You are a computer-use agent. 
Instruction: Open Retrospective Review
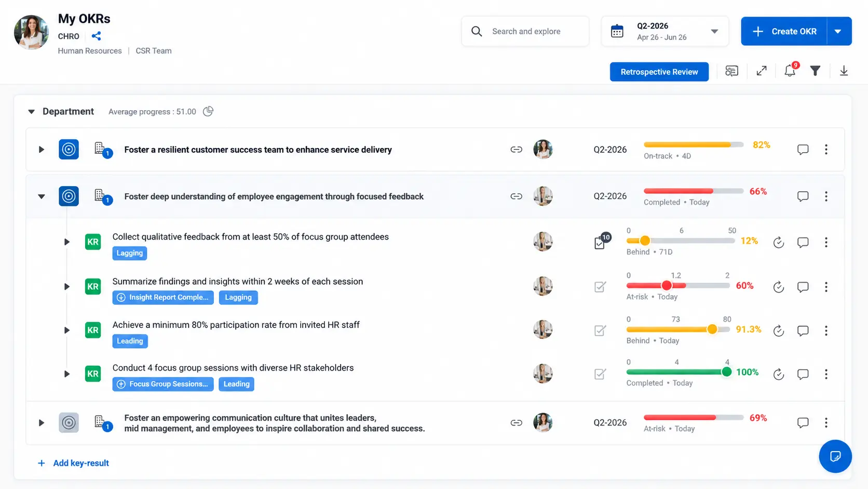point(659,72)
